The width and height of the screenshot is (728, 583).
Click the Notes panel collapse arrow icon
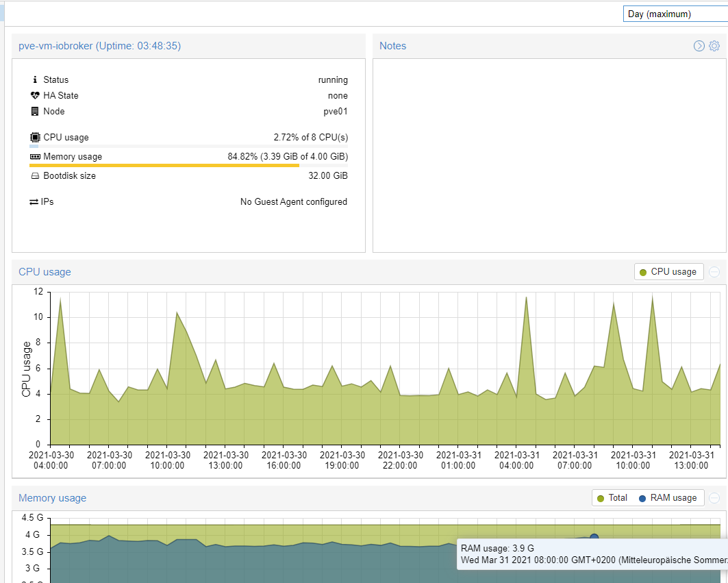click(x=699, y=45)
